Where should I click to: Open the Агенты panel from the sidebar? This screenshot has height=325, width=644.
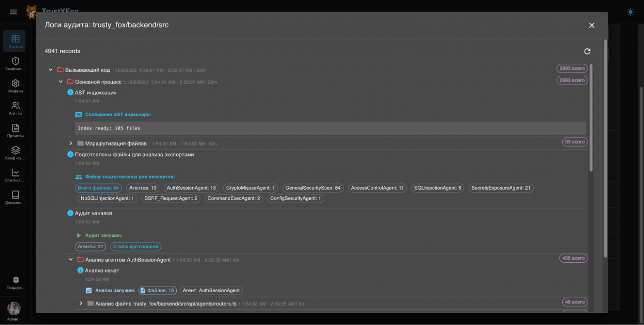point(15,108)
